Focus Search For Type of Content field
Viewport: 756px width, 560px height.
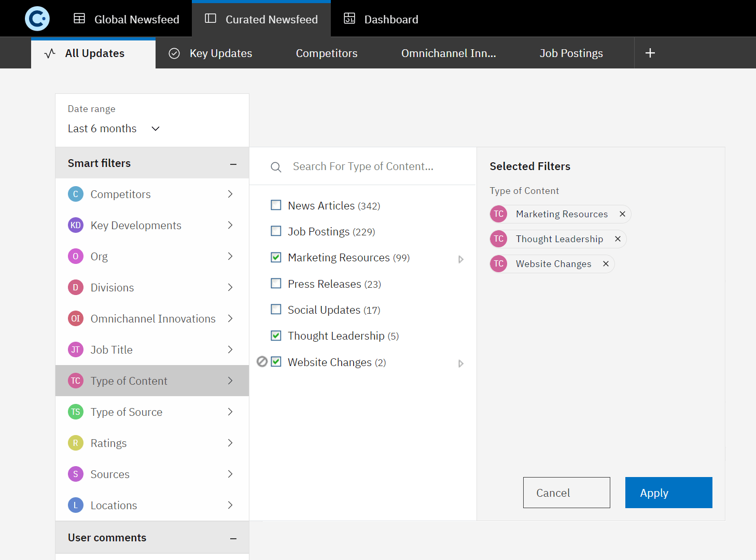363,166
